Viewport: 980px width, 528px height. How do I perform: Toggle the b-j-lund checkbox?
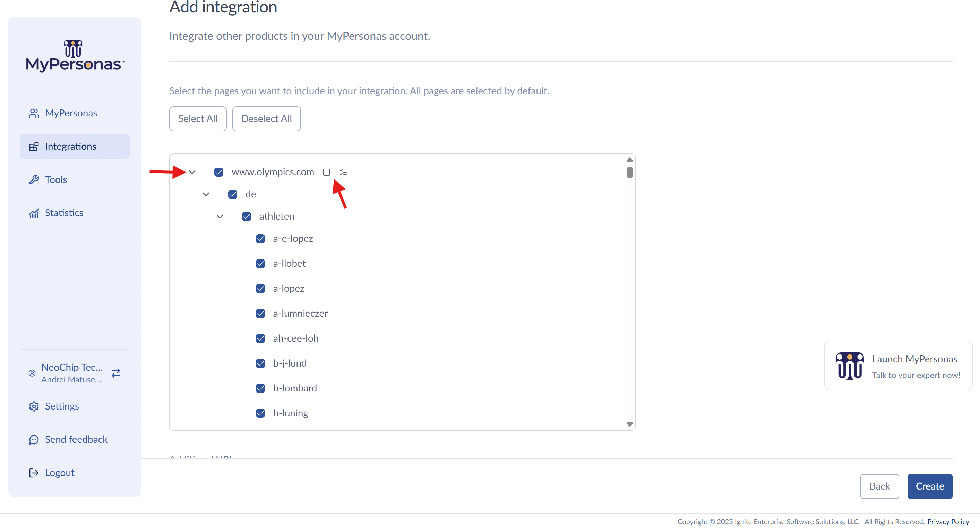[x=260, y=363]
